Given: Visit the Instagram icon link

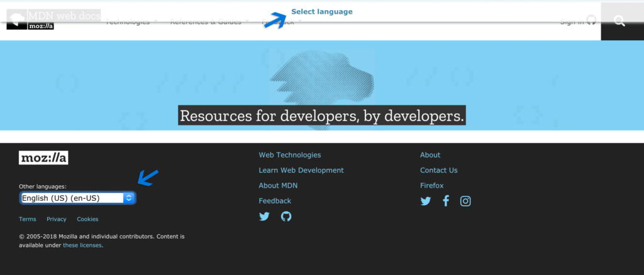Looking at the screenshot, I should pos(465,202).
